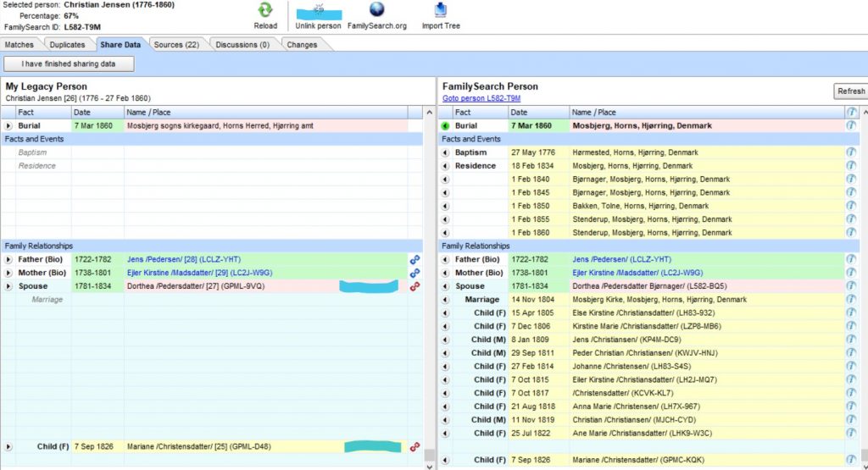Click copy arrow on Christian Christiansen child row
This screenshot has height=470, width=868.
point(445,420)
